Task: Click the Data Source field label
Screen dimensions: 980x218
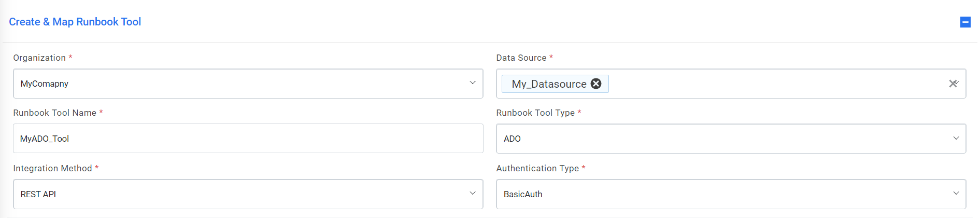Action: (x=521, y=58)
